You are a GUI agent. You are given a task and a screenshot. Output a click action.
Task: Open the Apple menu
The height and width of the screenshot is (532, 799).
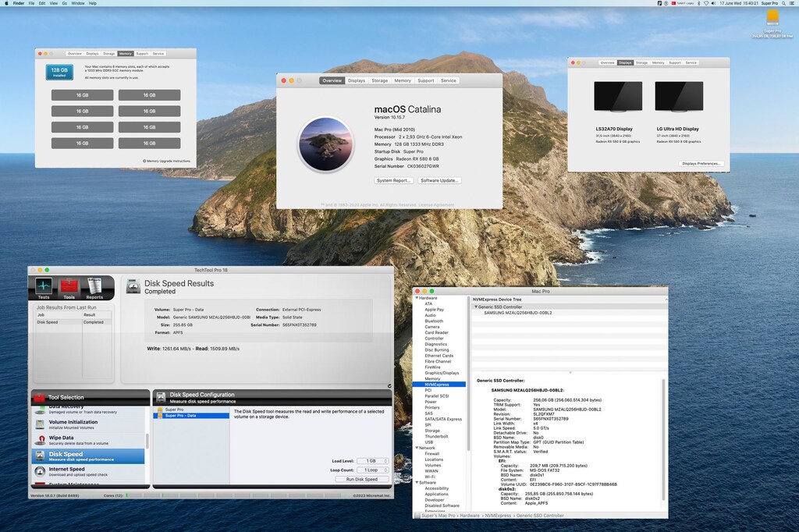(x=6, y=3)
